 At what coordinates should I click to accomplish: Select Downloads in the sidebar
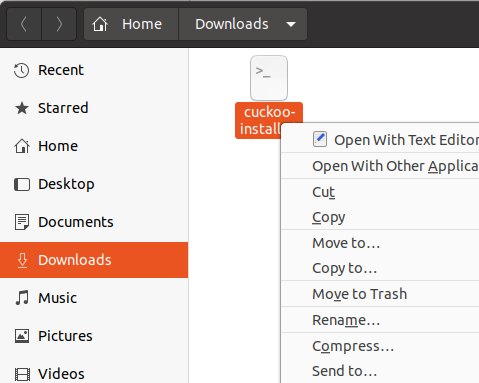[94, 260]
